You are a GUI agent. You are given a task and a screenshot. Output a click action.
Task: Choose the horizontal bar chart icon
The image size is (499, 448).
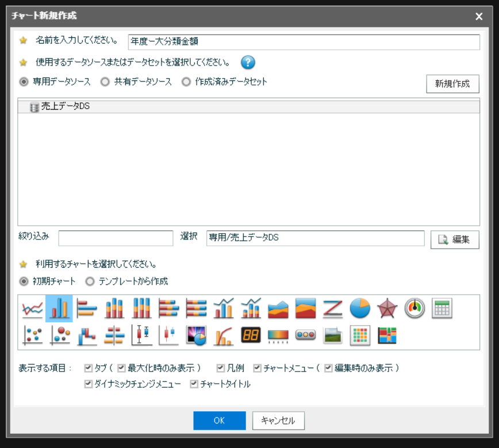(x=87, y=308)
